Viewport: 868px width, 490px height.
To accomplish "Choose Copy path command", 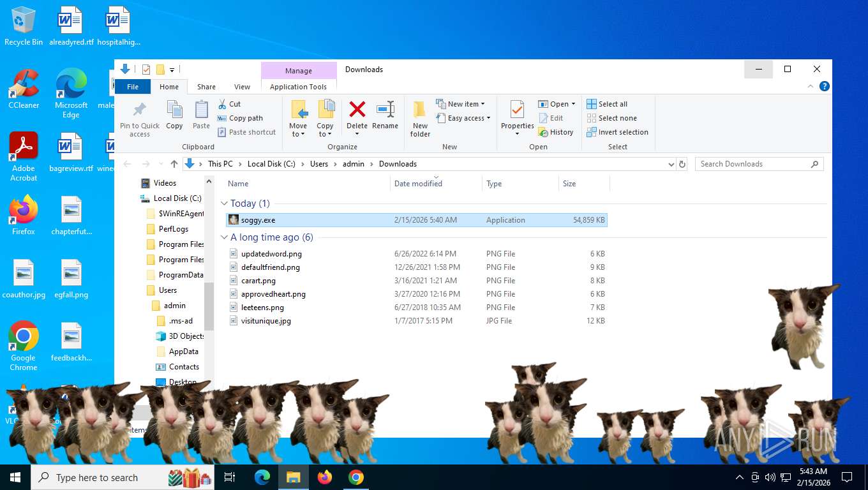I will [240, 118].
